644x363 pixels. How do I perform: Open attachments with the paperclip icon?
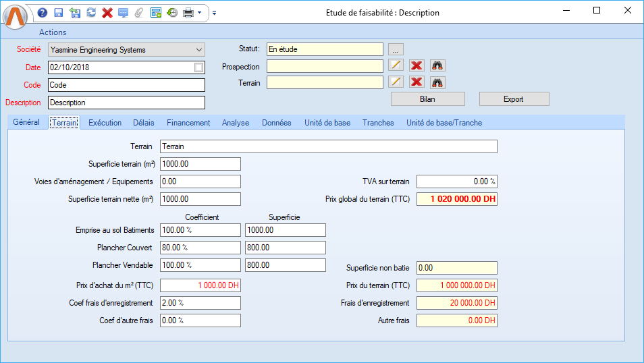click(139, 13)
